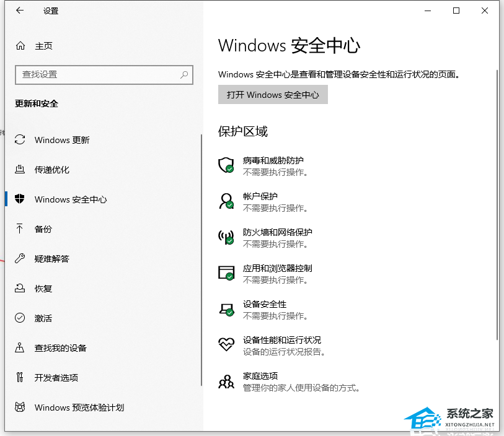Screen dimensions: 504x436
Task: Click the 打开 Windows 安全中心 button
Action: (273, 94)
